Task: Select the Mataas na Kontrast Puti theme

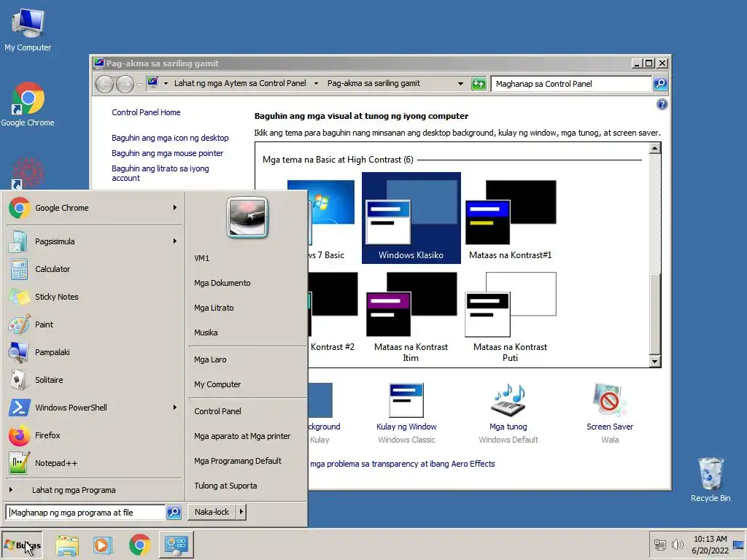Action: pos(510,316)
